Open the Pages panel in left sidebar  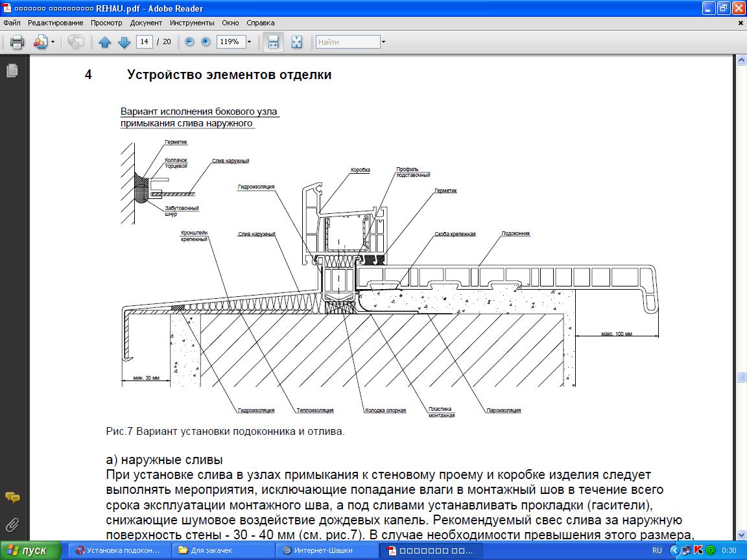(12, 71)
